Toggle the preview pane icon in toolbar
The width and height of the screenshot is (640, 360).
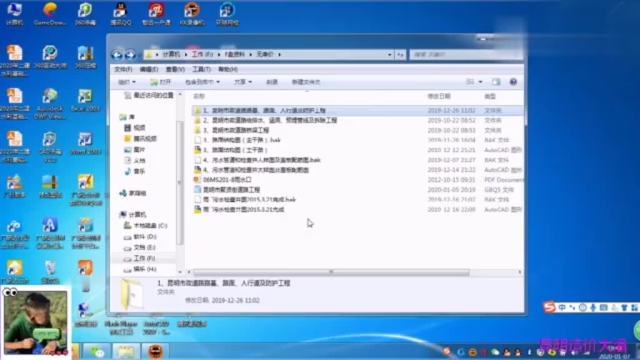496,82
